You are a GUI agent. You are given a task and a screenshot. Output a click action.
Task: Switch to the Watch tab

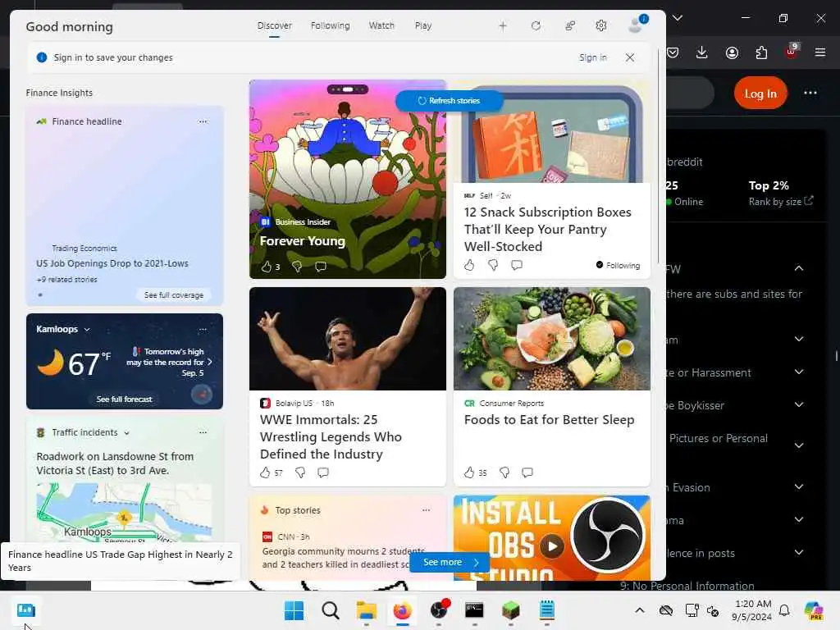(381, 25)
